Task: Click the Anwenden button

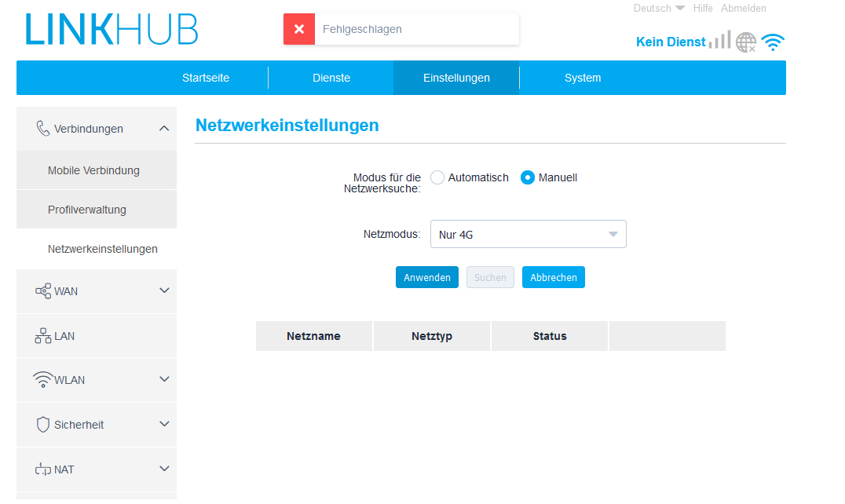Action: point(427,277)
